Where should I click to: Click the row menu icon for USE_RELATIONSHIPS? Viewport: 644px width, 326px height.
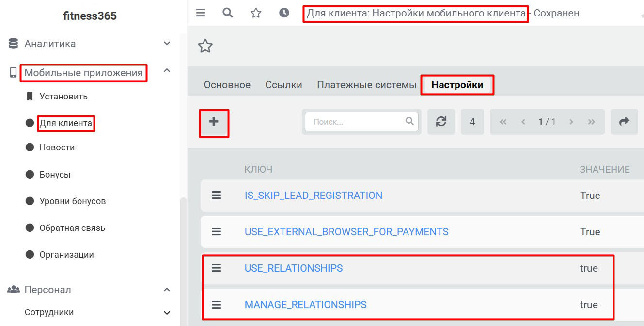coord(217,268)
